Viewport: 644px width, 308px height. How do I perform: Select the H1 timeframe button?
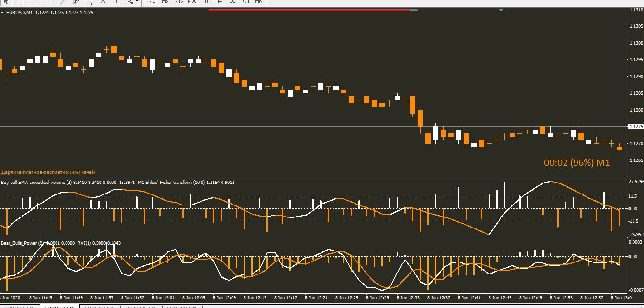point(205,1)
